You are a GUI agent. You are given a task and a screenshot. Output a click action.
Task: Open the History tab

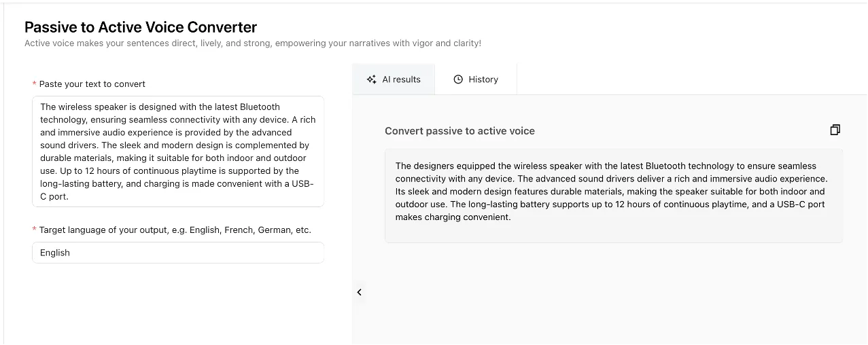[x=476, y=79]
